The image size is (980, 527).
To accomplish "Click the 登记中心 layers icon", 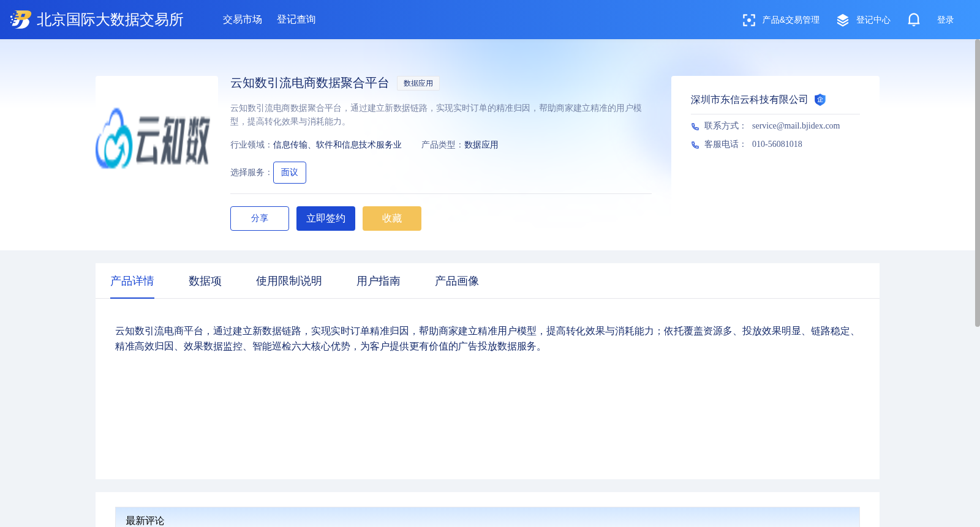I will click(x=843, y=20).
